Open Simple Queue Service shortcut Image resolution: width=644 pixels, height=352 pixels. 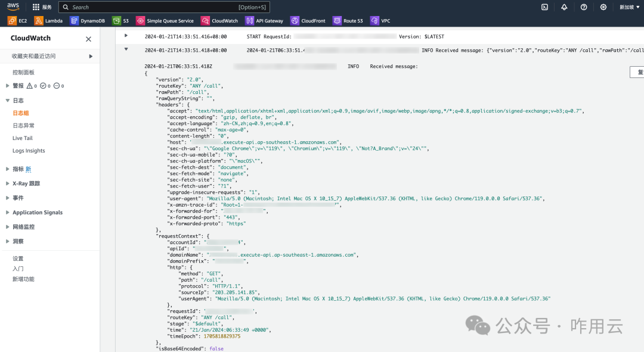point(165,20)
